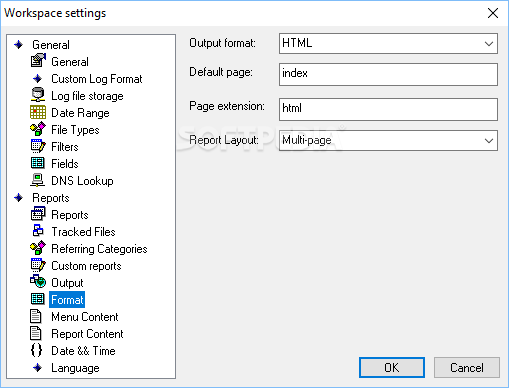Click the Report Content document icon
The width and height of the screenshot is (509, 388).
pyautogui.click(x=36, y=333)
